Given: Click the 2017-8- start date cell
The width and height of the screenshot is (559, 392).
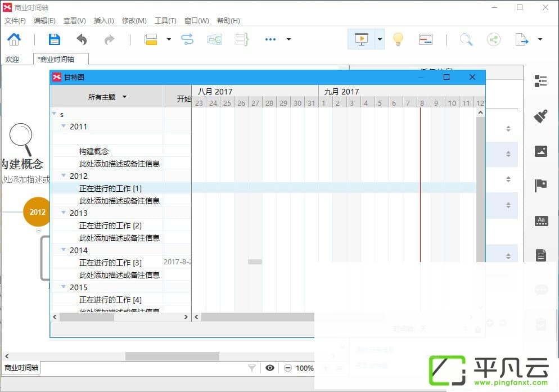Looking at the screenshot, I should (x=177, y=262).
